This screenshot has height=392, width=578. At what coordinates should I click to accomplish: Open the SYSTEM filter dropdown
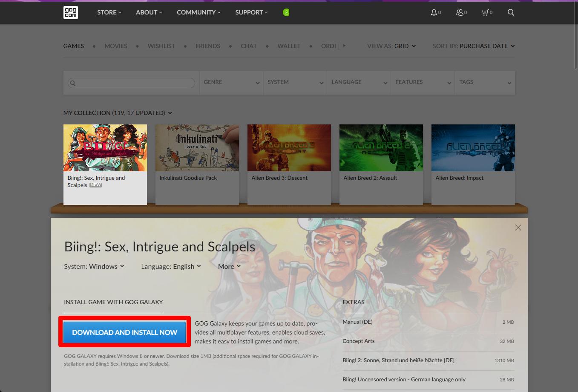[x=295, y=82]
